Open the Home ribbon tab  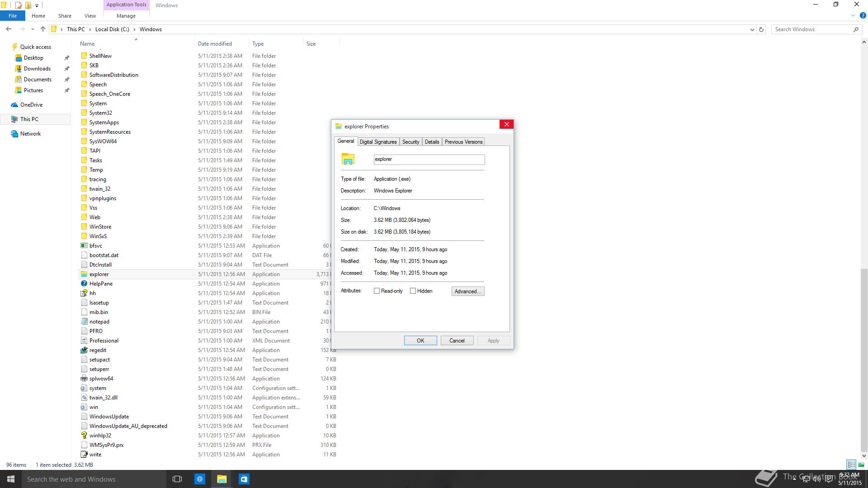coord(38,16)
